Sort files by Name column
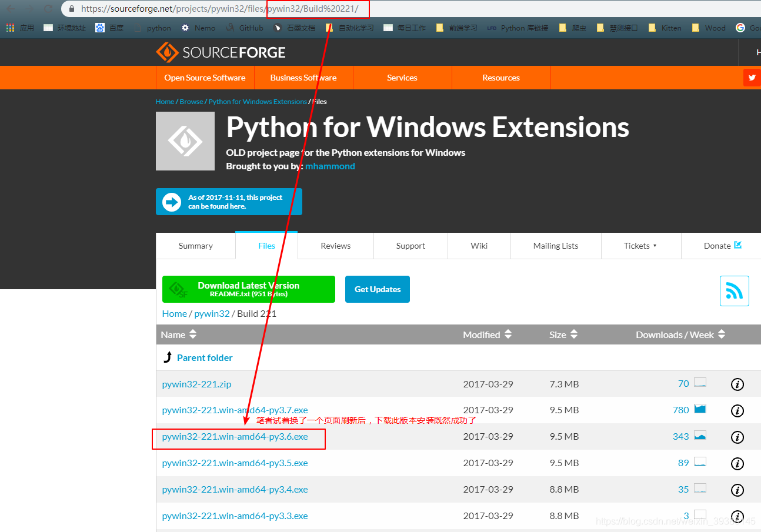The width and height of the screenshot is (761, 532). [179, 334]
